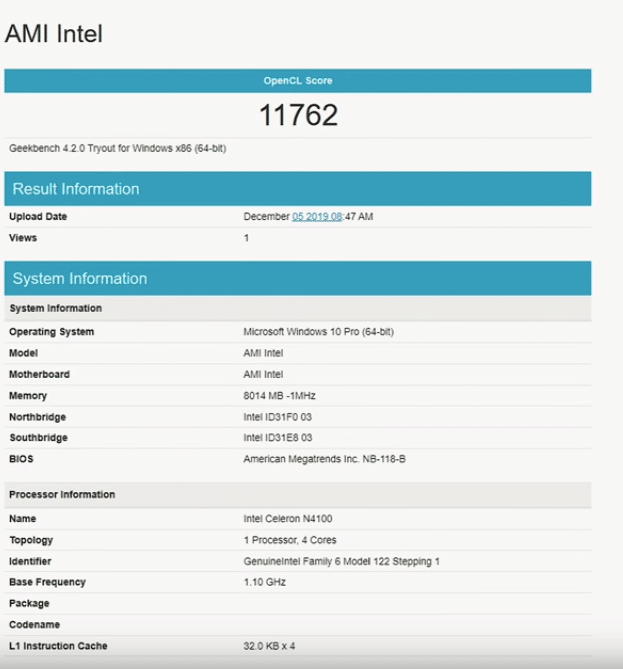
Task: Click the AMI Intel page title
Action: click(54, 34)
